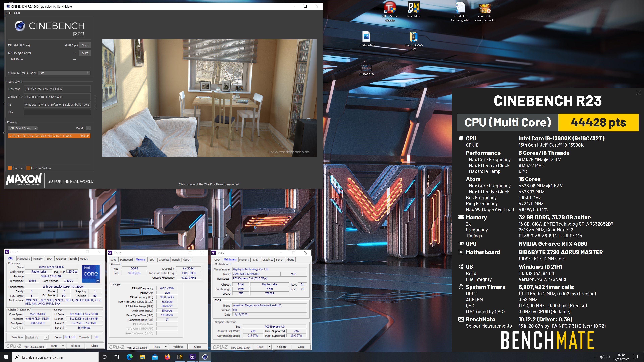Open the Mail app in taskbar
Screen dimensions: 644x362
[x=155, y=357]
